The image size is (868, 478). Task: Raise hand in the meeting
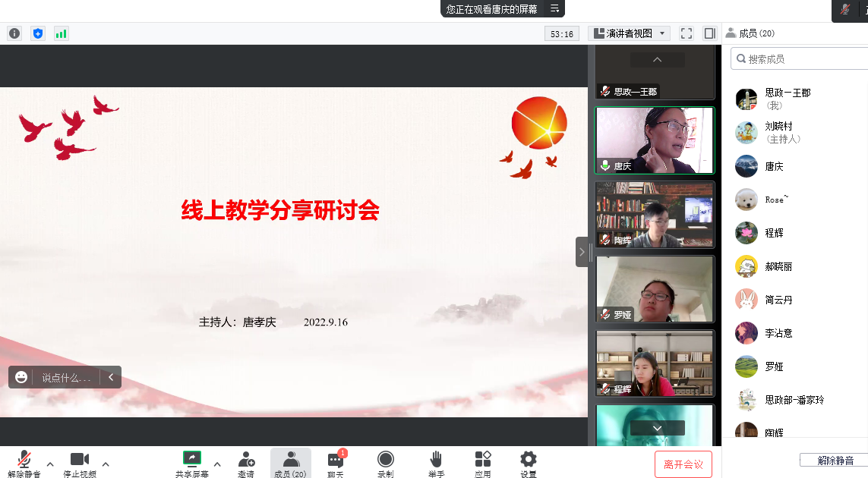(436, 463)
